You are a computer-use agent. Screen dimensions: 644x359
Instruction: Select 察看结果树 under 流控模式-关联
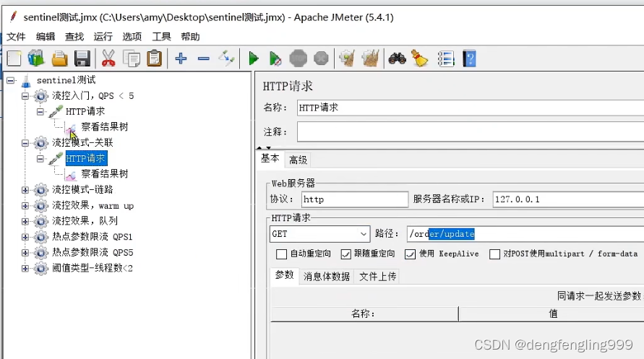point(104,174)
